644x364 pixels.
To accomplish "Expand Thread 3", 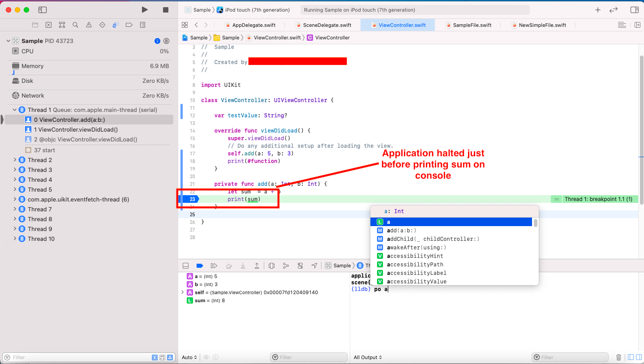I will (x=15, y=170).
